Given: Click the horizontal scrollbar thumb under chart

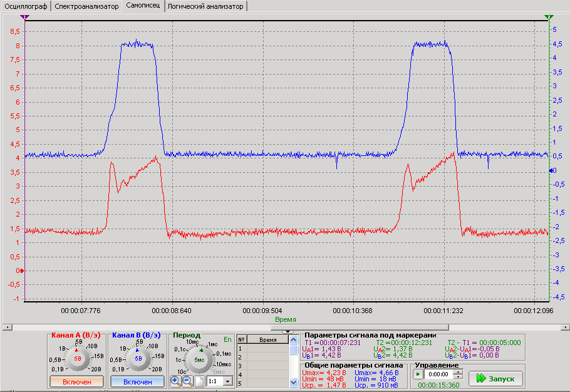Looking at the screenshot, I should pyautogui.click(x=360, y=328).
